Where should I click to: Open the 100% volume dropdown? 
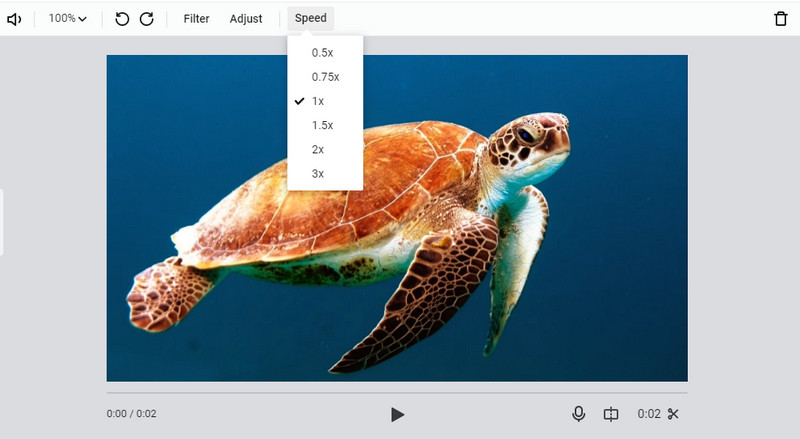pos(67,19)
